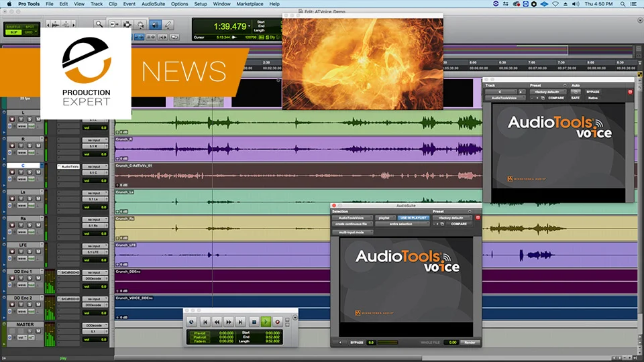The image size is (644, 362).
Task: Open insert window factory default preset dropdown
Action: point(547,92)
